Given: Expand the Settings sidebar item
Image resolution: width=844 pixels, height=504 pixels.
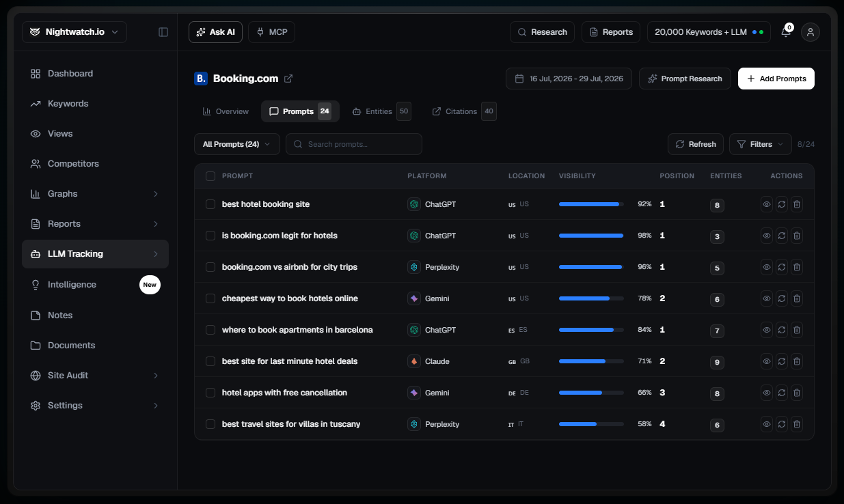Looking at the screenshot, I should 156,406.
